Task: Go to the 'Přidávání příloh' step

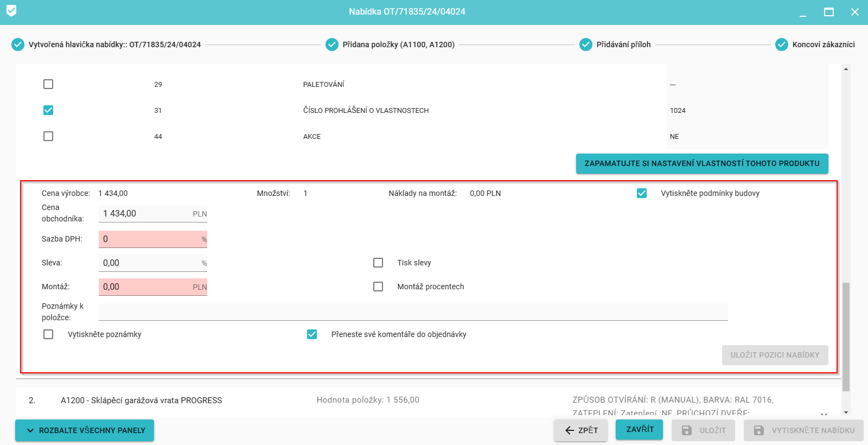Action: [623, 44]
